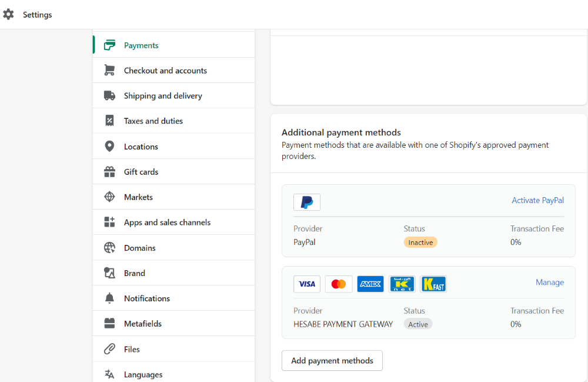The width and height of the screenshot is (588, 382).
Task: Click the Locations pin icon
Action: tap(109, 147)
